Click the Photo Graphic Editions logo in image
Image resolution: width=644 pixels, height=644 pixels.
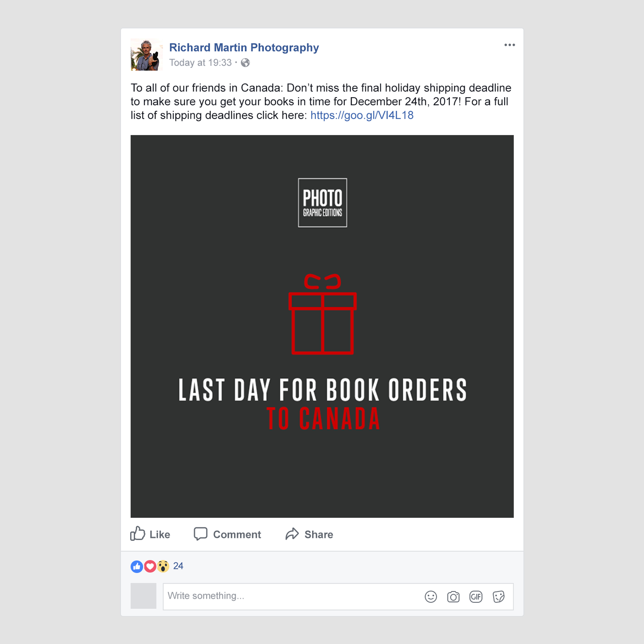[322, 203]
